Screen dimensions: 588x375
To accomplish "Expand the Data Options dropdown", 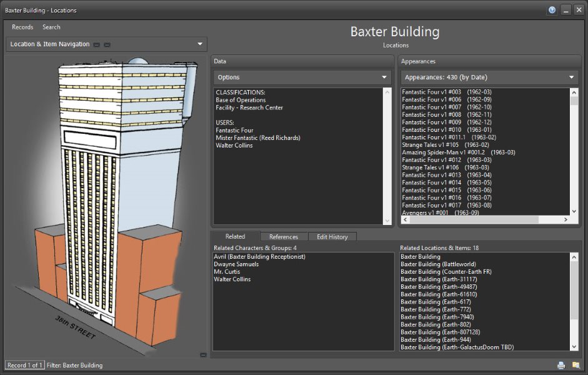I will click(302, 77).
